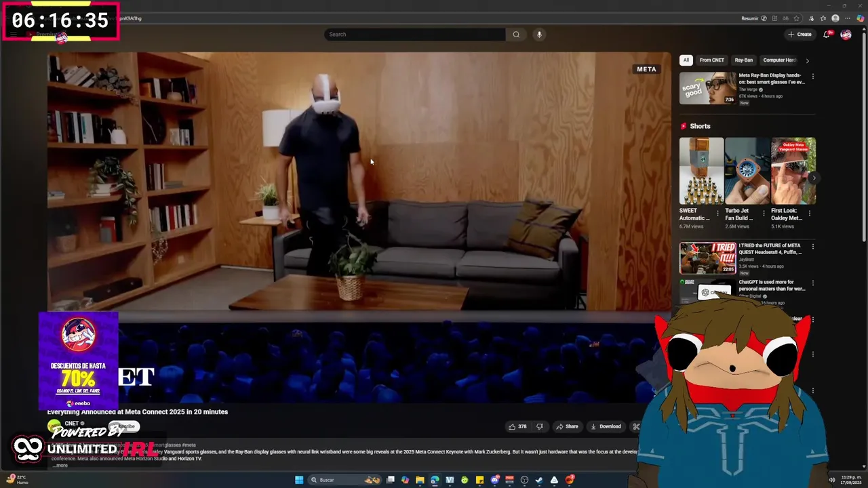The width and height of the screenshot is (868, 488).
Task: Activate voice search microphone icon
Action: 539,35
